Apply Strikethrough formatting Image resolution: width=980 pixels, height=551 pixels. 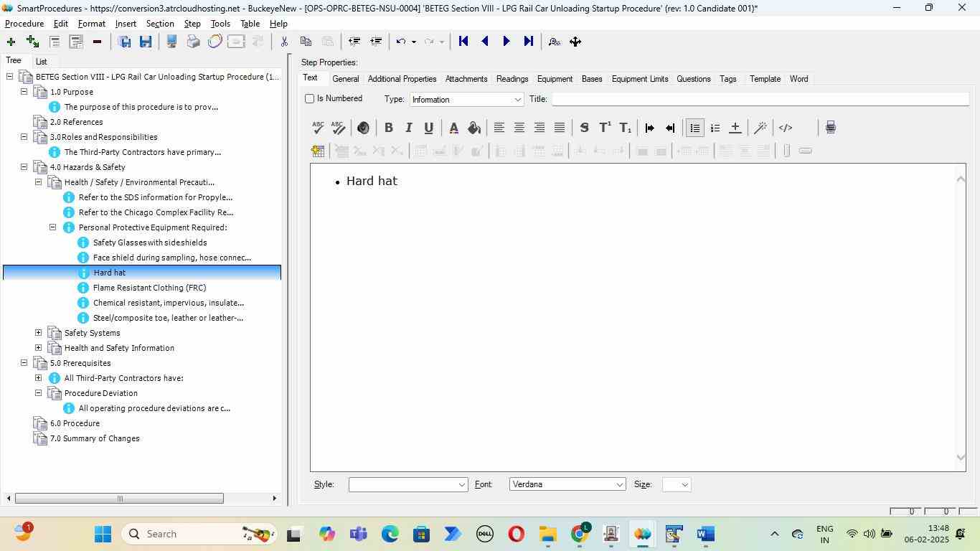point(584,128)
